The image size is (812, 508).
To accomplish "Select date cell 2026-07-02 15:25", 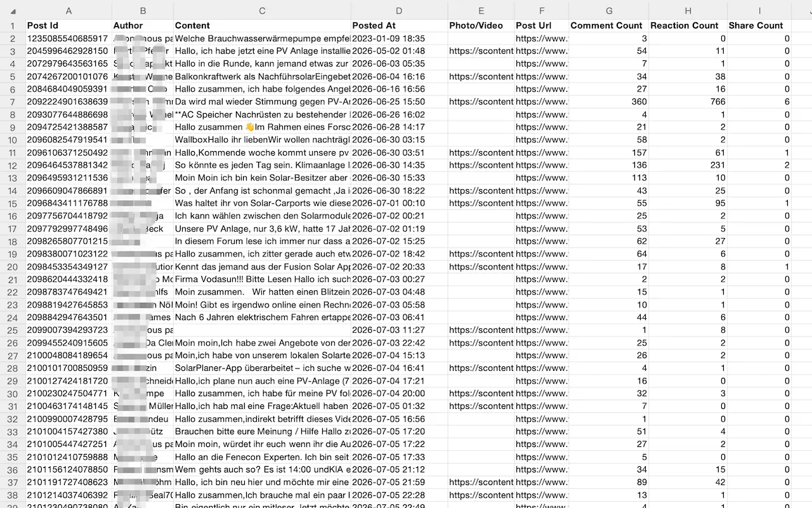I will (x=399, y=241).
